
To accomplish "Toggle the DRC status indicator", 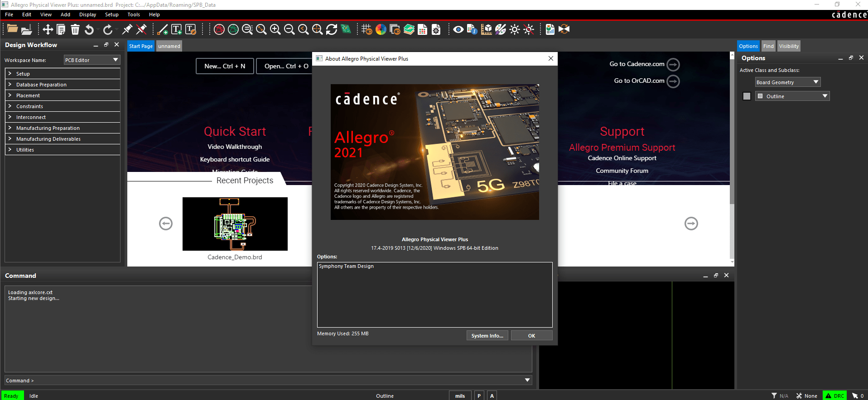I will pos(834,395).
